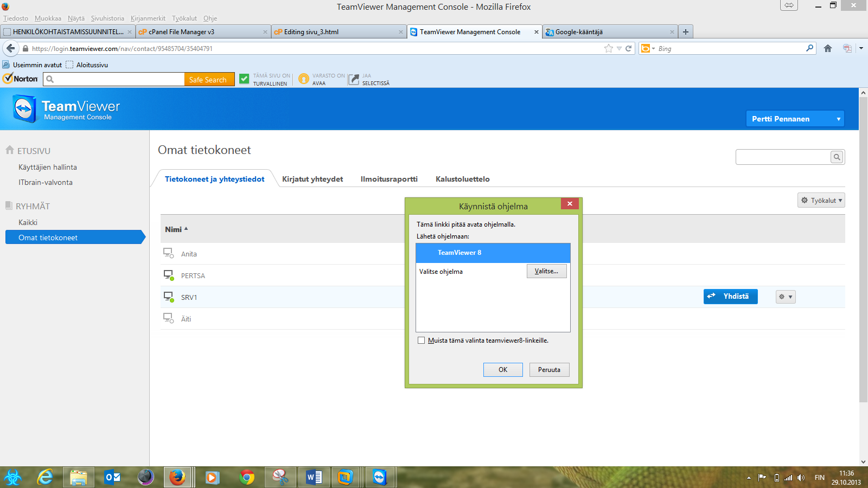Check 'Muista tämä valinta' checkbox
The height and width of the screenshot is (488, 868).
tap(421, 341)
